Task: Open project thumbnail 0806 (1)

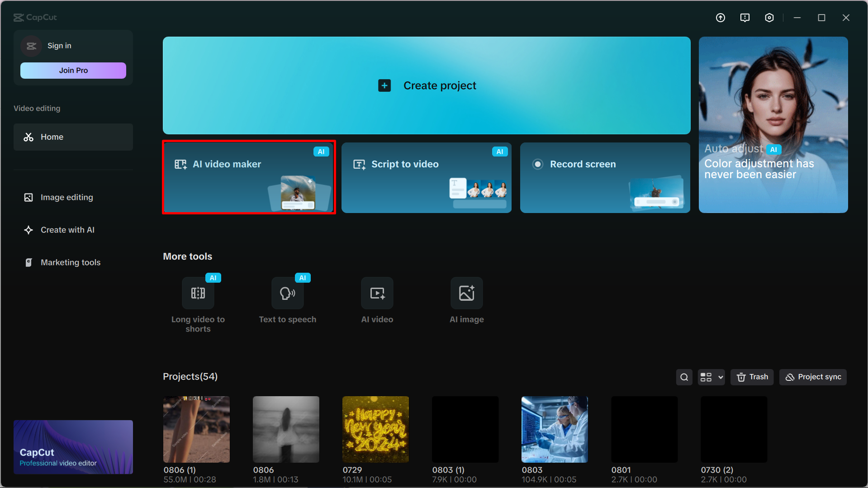Action: 196,429
